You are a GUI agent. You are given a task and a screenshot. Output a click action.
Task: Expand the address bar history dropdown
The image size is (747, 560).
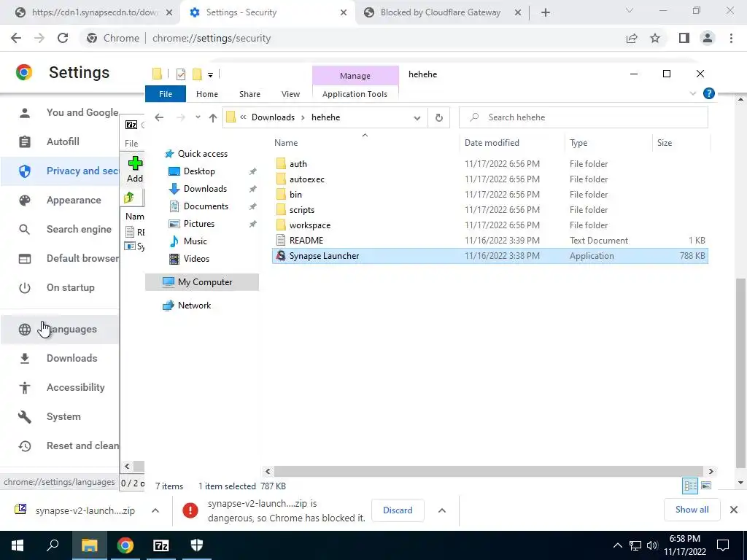coord(417,117)
